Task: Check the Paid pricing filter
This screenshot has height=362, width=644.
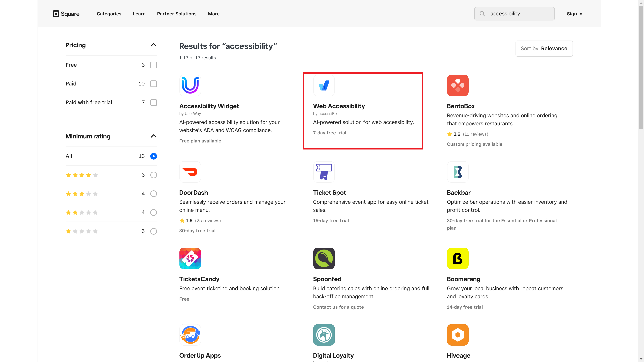Action: click(x=153, y=84)
